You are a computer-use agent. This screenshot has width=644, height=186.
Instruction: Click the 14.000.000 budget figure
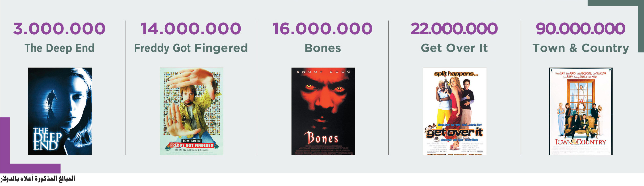(191, 29)
